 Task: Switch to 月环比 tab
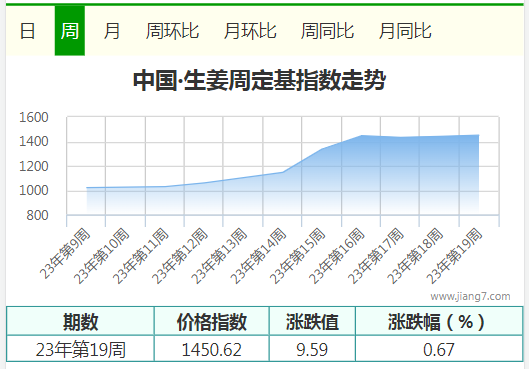[x=250, y=31]
